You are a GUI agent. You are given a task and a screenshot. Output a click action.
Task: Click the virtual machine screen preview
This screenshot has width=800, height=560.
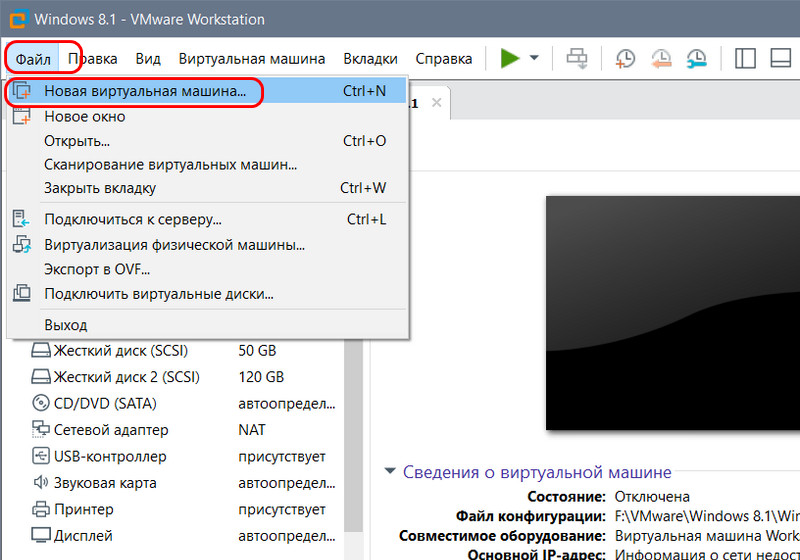pyautogui.click(x=672, y=313)
